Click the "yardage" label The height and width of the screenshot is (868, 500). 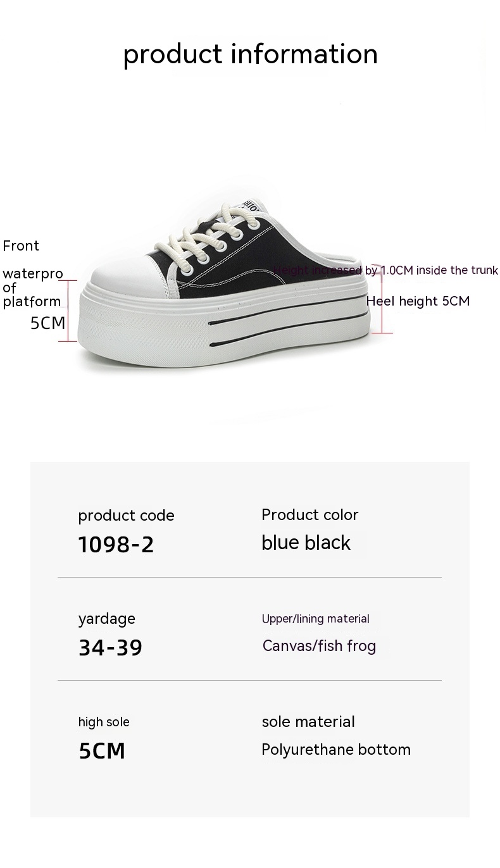107,619
